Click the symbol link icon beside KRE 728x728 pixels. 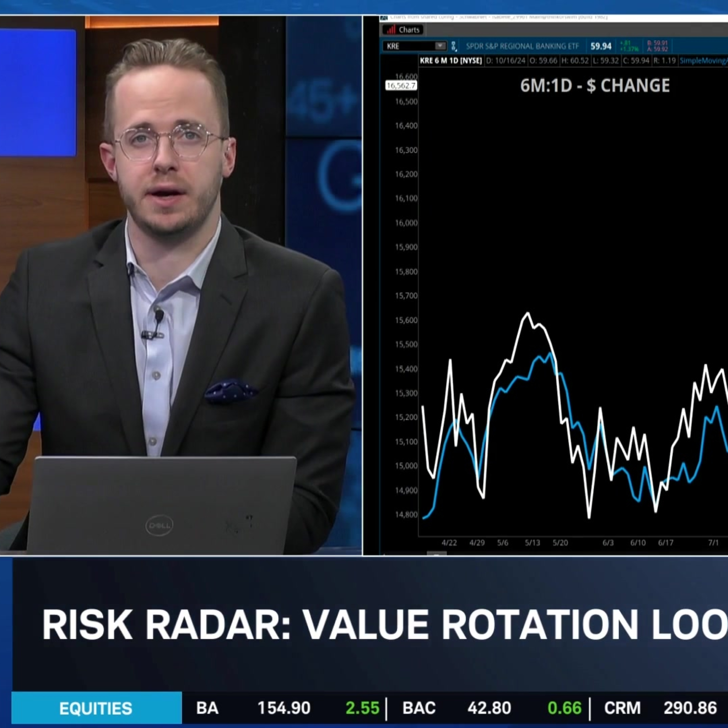(x=454, y=46)
